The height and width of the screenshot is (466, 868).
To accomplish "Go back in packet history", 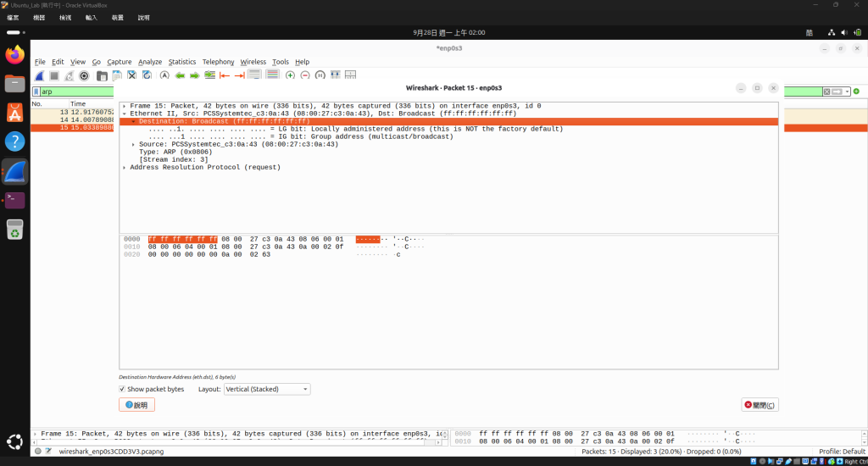I will tap(180, 75).
